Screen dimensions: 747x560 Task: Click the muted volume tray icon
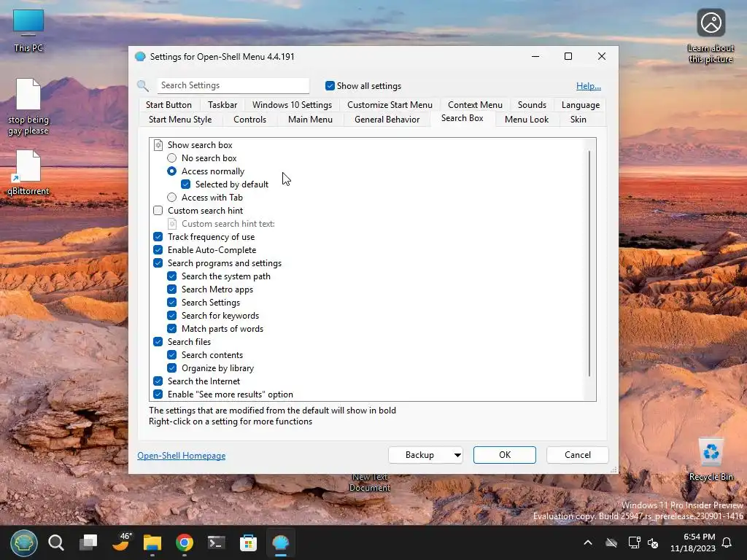653,542
